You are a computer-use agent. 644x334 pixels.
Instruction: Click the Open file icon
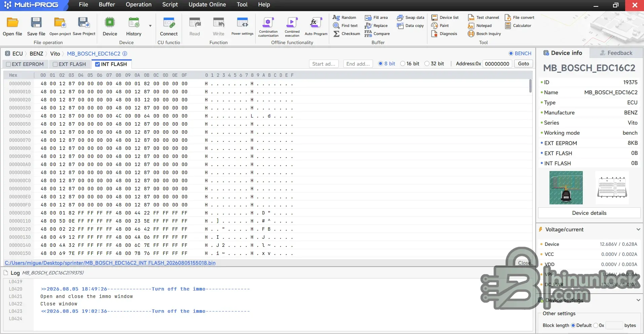tap(12, 23)
